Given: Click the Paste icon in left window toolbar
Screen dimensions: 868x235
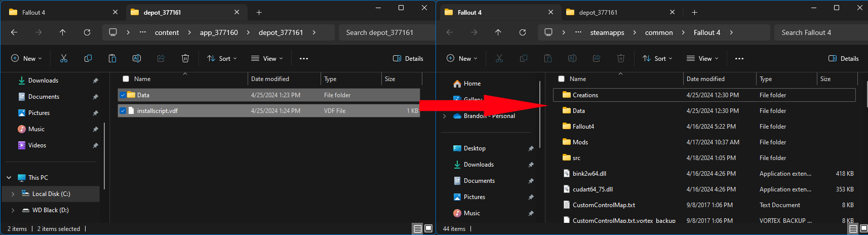Looking at the screenshot, I should tap(112, 58).
